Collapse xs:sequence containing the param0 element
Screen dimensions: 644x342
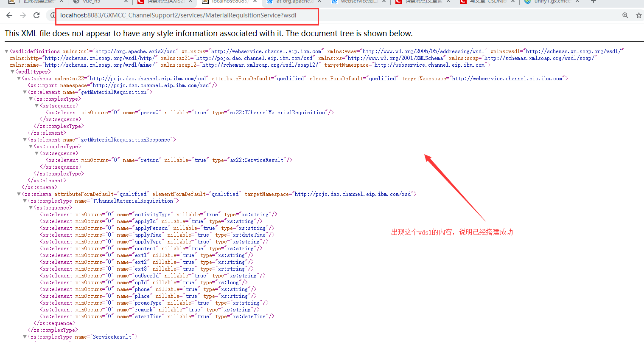tap(36, 106)
